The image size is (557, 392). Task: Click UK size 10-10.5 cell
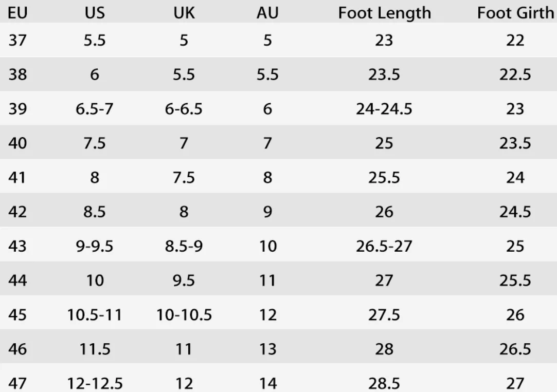point(184,315)
